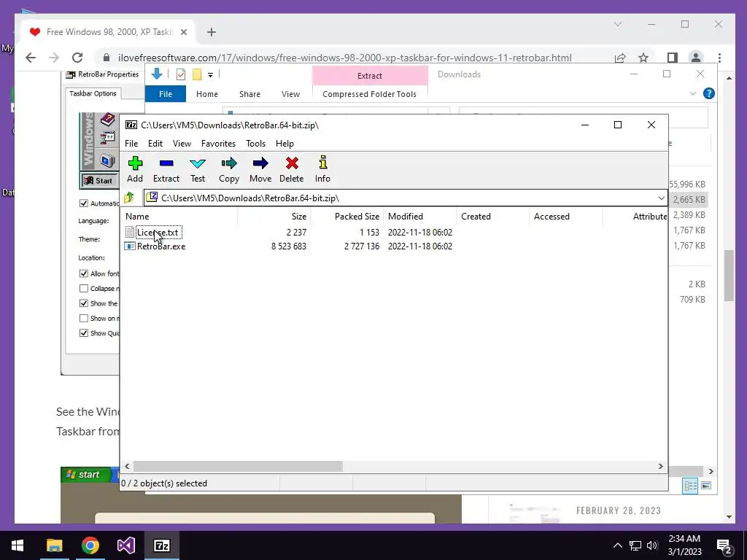Click the Extract toolbar icon in 7-Zip
Viewport: 747px width, 560px height.
166,164
